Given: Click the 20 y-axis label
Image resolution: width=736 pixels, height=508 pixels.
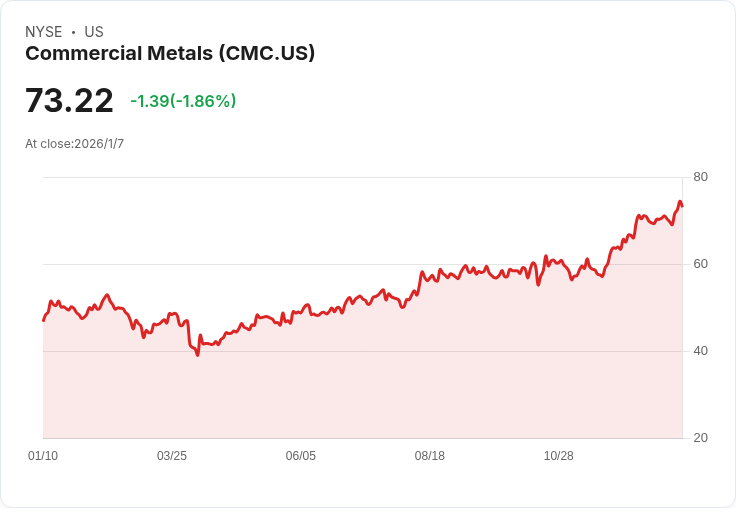Looking at the screenshot, I should tap(700, 438).
